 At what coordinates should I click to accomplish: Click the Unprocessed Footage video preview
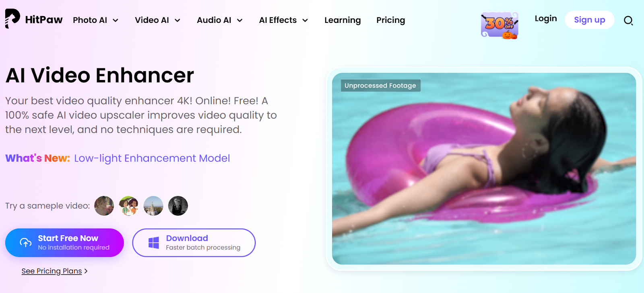tap(484, 169)
